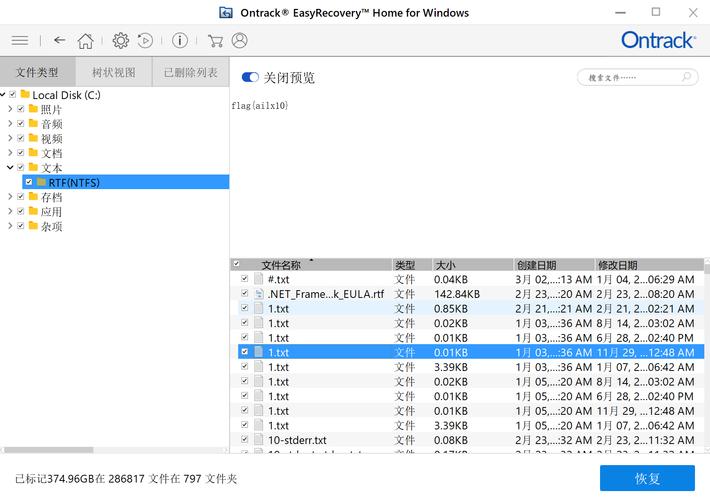Toggle the 关闭预览 preview switch

point(250,77)
